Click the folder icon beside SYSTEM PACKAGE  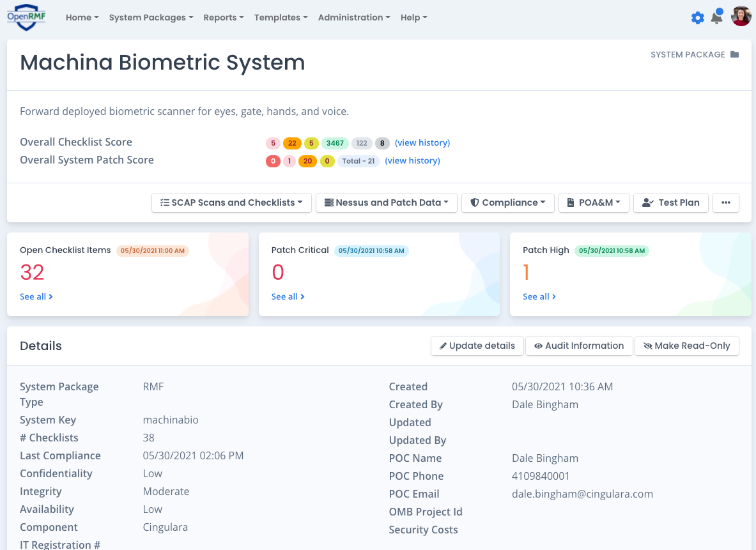(736, 54)
